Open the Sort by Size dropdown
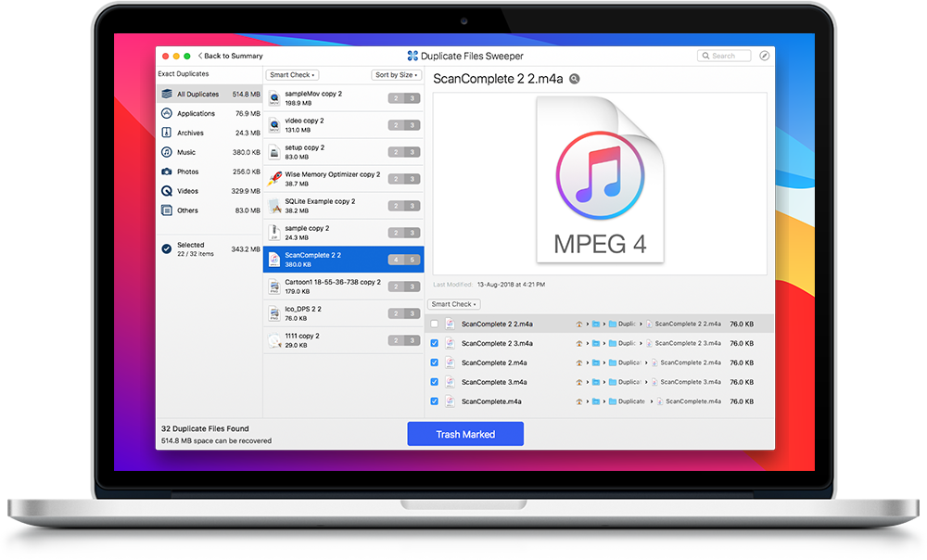 (396, 75)
